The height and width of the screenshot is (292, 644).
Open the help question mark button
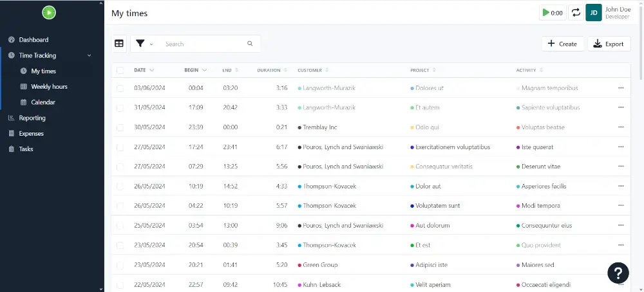pyautogui.click(x=618, y=273)
